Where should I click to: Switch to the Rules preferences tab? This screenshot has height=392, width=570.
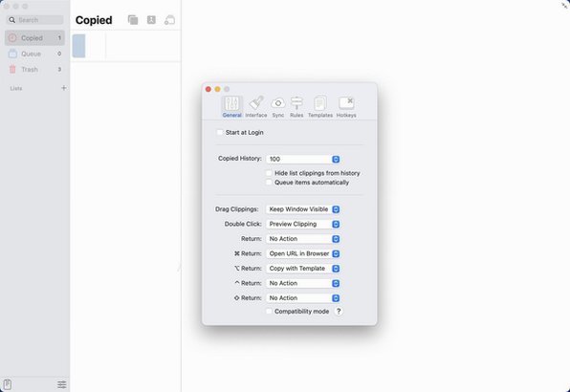point(296,107)
